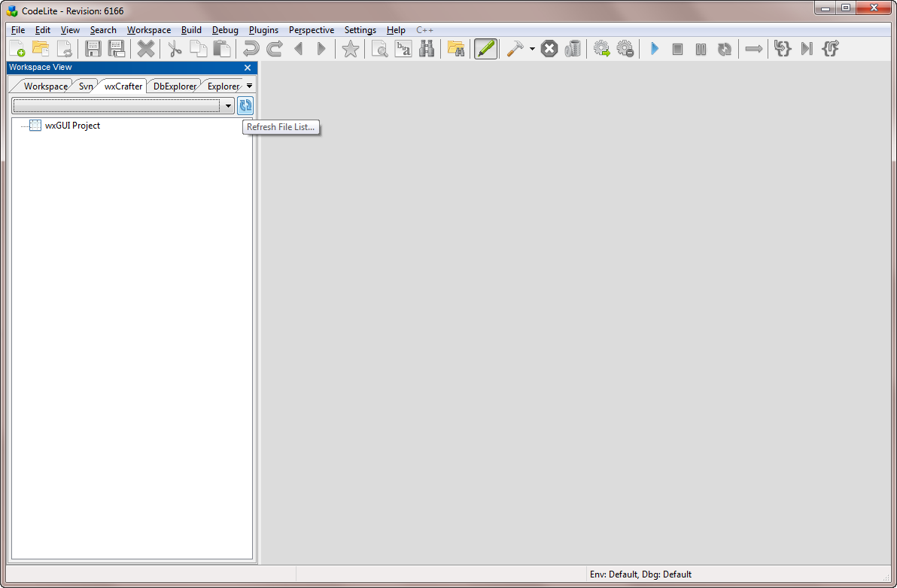Image resolution: width=897 pixels, height=588 pixels.
Task: Click the Show Current Line arrow icon
Action: coord(753,49)
